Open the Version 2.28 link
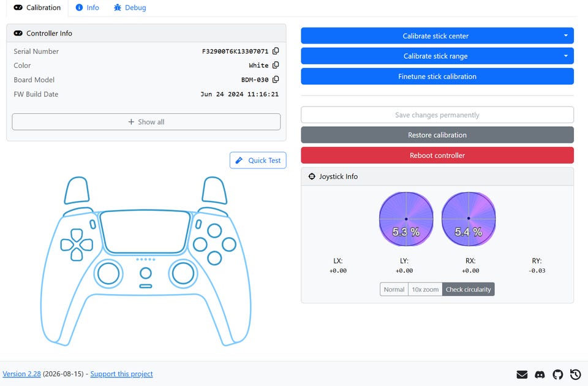 pos(22,374)
